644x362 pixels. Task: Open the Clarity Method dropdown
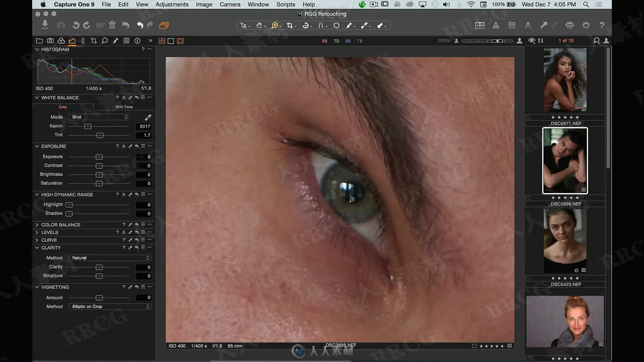tap(110, 258)
